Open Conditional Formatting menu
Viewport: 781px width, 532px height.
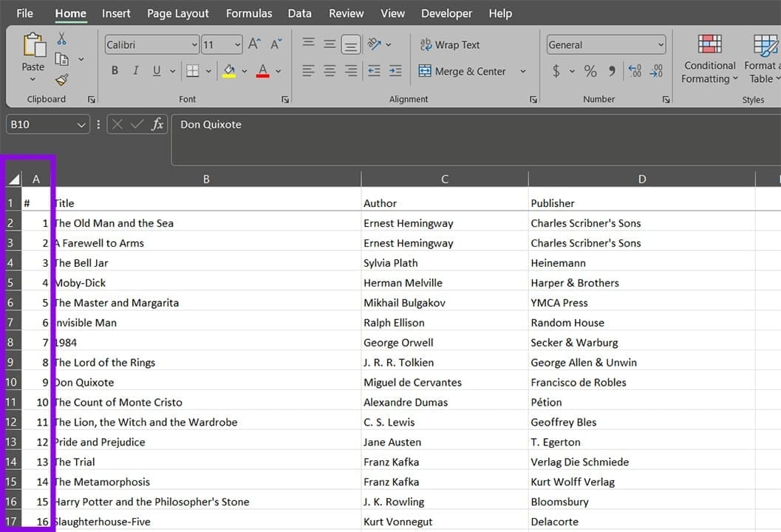click(709, 59)
